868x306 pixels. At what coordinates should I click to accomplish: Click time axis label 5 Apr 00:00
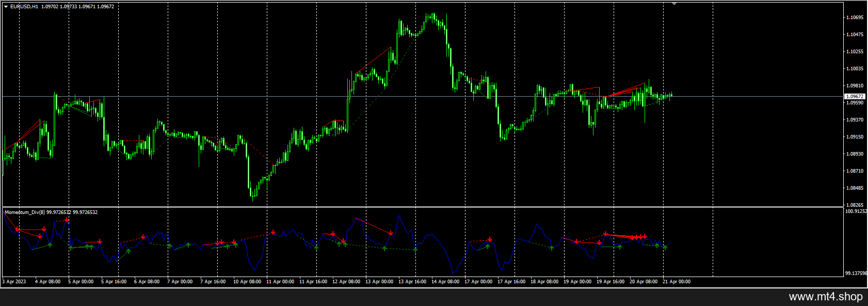point(81,282)
